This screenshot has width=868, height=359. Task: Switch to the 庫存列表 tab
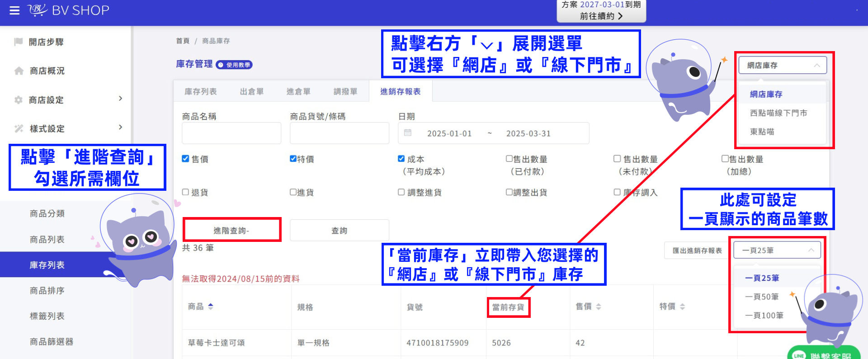(201, 91)
